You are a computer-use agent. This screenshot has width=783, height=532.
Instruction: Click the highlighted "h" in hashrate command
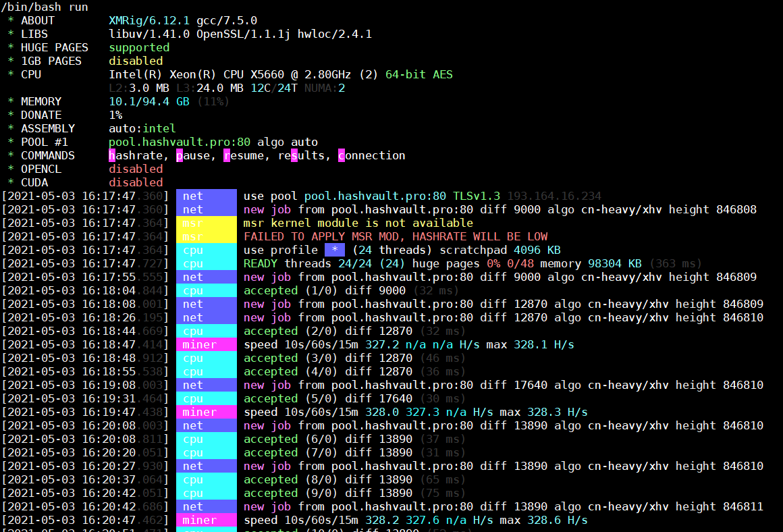pyautogui.click(x=112, y=155)
